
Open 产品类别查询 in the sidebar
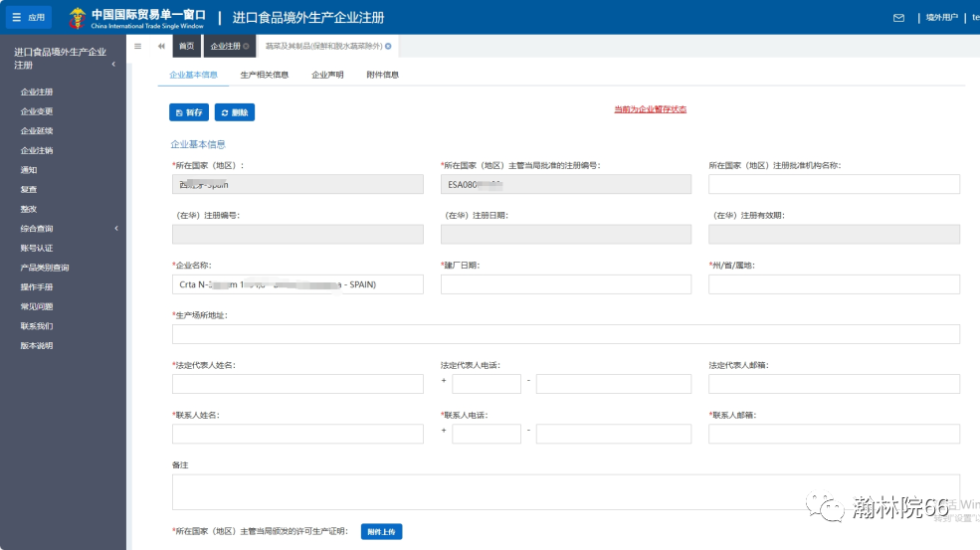tap(45, 268)
